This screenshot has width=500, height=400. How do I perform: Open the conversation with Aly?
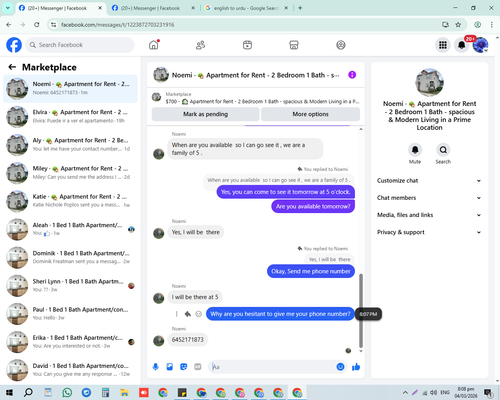click(70, 145)
